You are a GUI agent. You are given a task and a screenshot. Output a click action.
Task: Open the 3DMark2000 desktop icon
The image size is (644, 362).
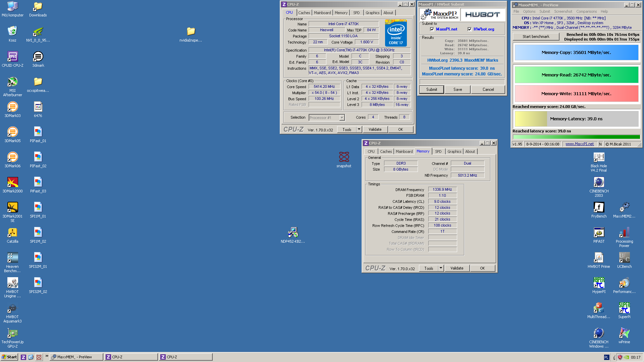pos(12,185)
